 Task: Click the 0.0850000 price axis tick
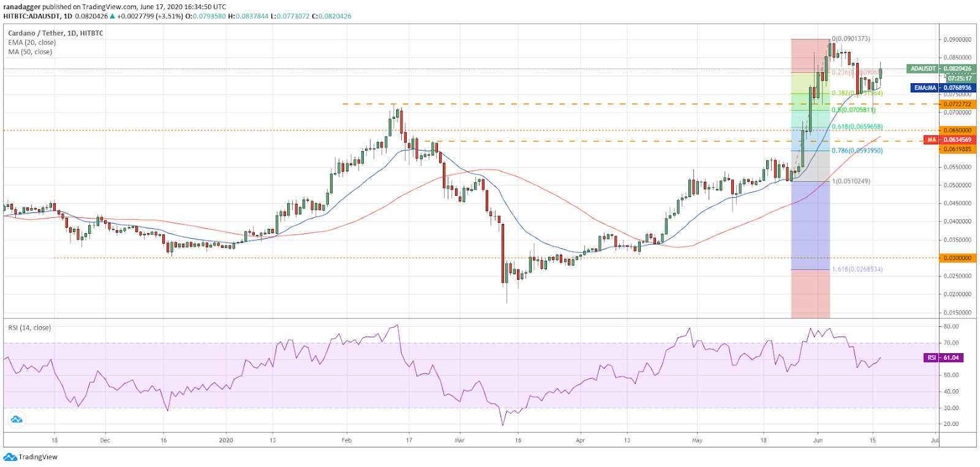tap(957, 58)
